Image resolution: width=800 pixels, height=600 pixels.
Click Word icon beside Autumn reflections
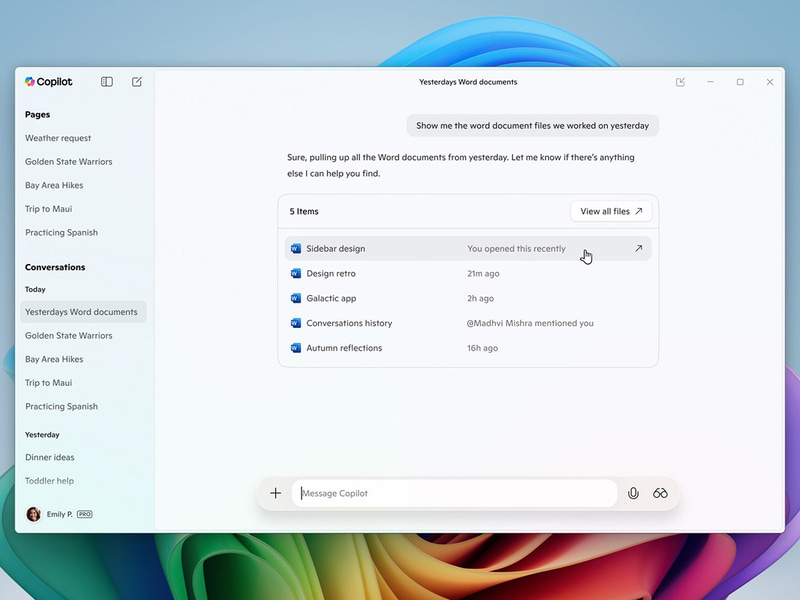pos(295,348)
